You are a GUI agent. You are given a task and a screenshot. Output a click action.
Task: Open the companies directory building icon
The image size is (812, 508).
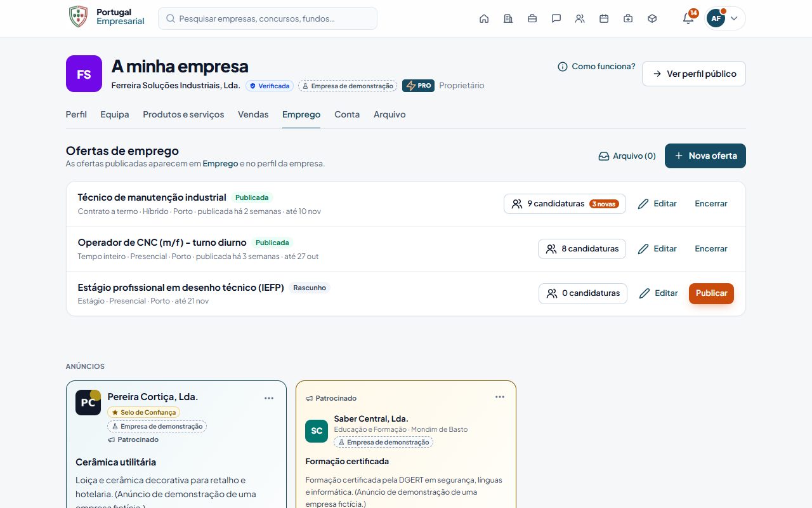[508, 18]
